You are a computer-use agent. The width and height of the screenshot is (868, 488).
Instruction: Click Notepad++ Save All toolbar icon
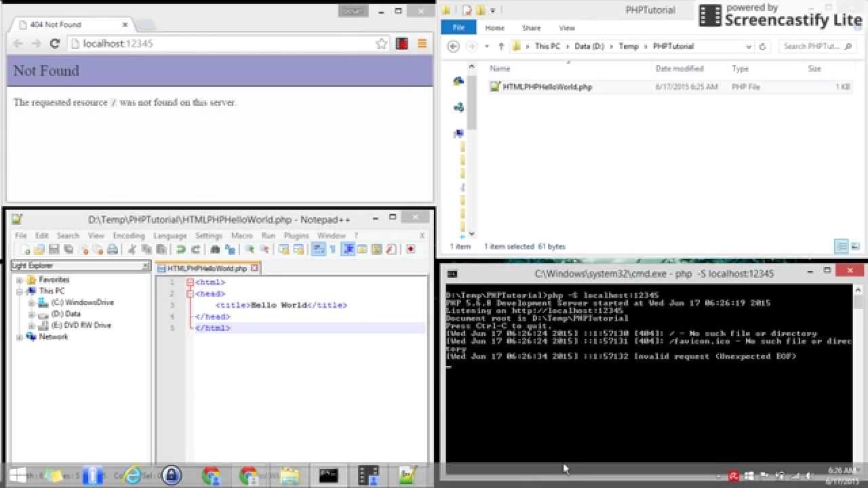click(68, 249)
